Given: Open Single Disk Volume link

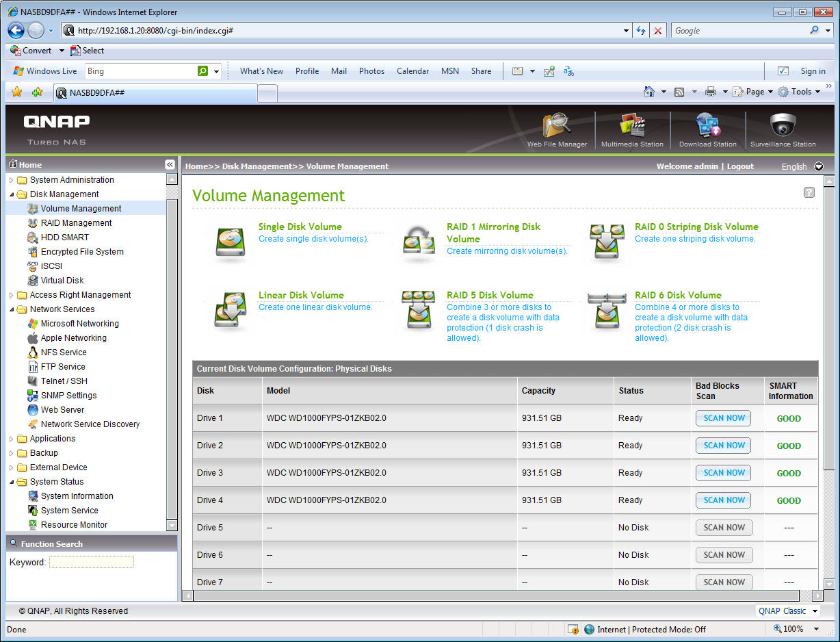Looking at the screenshot, I should (x=300, y=227).
